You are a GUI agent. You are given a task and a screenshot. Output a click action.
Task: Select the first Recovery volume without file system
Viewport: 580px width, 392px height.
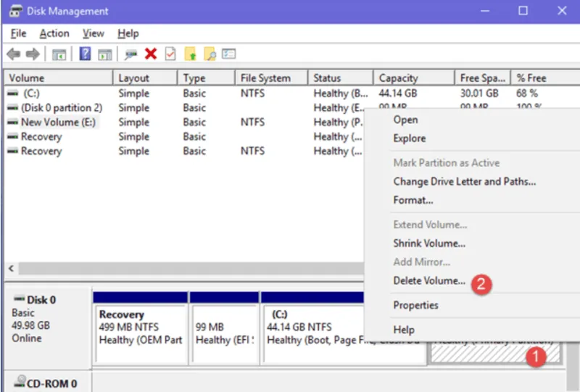(x=184, y=136)
